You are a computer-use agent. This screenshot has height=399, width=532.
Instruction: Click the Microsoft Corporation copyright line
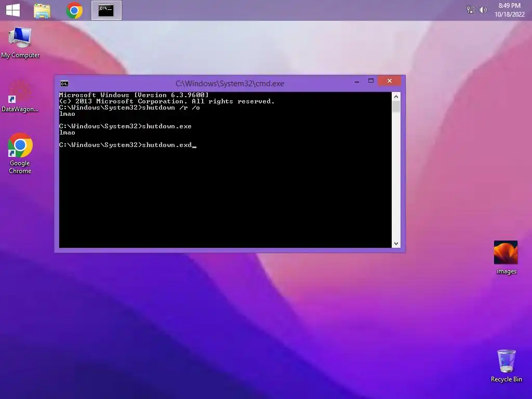tap(167, 101)
